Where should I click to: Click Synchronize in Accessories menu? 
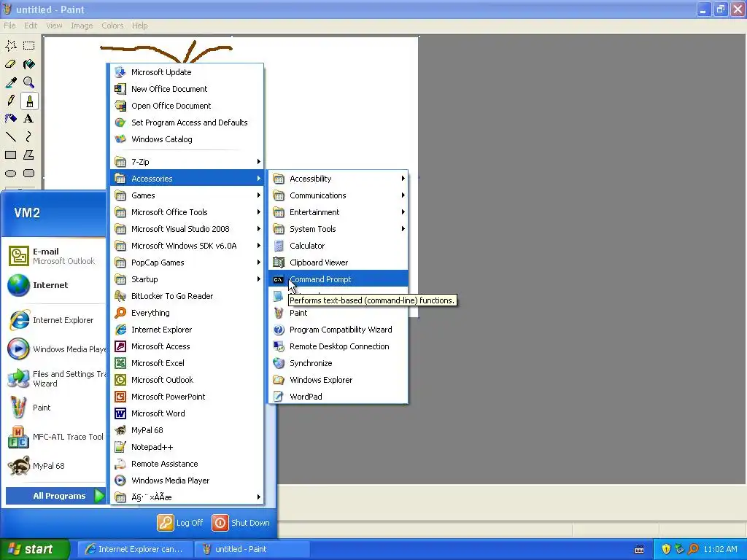click(x=338, y=363)
